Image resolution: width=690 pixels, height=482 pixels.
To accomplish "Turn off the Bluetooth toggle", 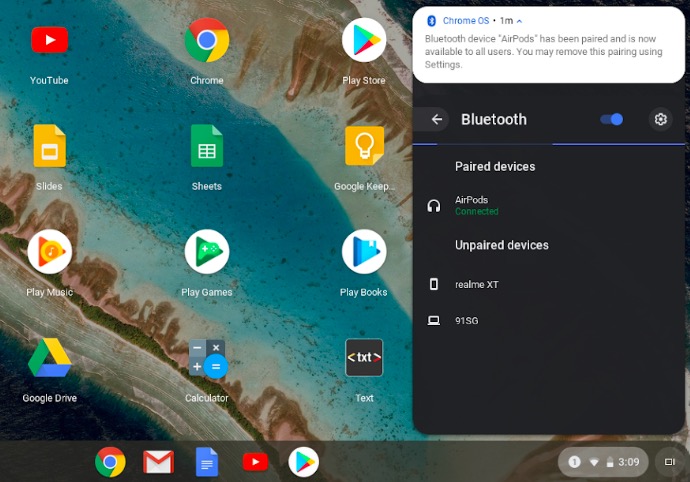I will [x=612, y=119].
